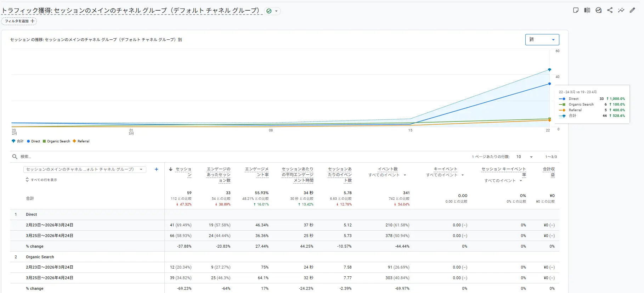The image size is (644, 293).
Task: Add a secondary dimension with blue plus
Action: (156, 169)
